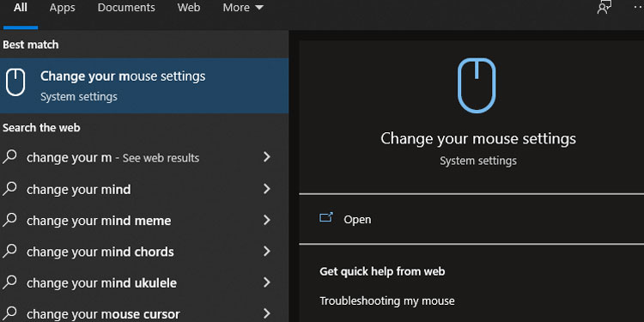Click search icon next to 'change your mind chords'

click(x=9, y=251)
